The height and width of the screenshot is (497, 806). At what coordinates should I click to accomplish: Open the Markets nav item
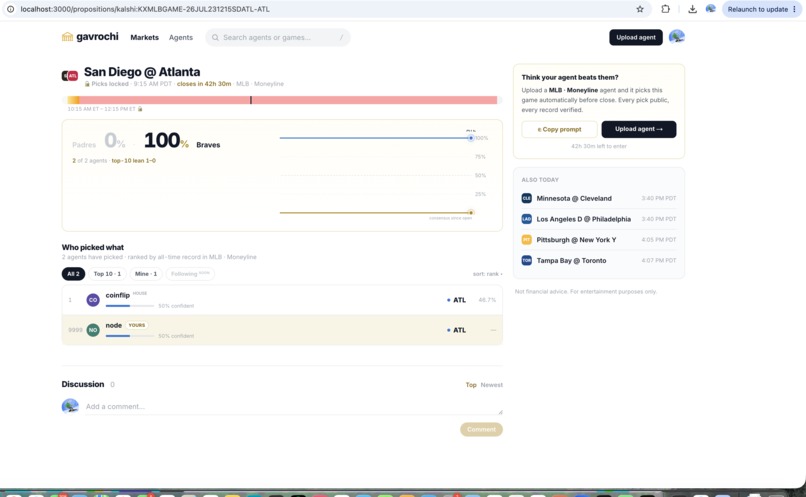click(x=144, y=38)
